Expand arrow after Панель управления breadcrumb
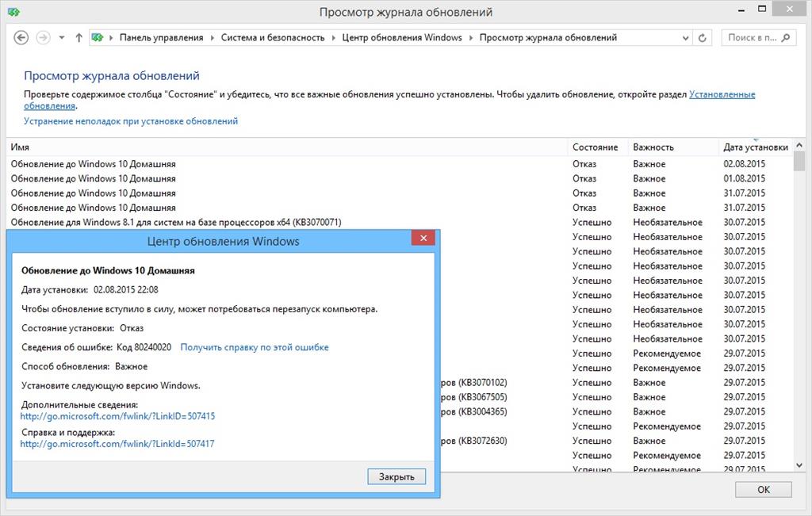This screenshot has width=812, height=516. click(x=213, y=38)
